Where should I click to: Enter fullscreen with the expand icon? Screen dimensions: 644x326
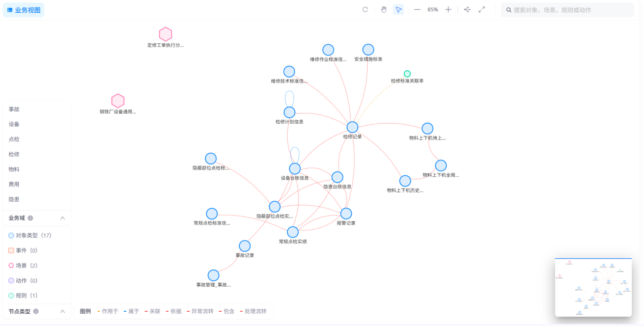pos(482,10)
